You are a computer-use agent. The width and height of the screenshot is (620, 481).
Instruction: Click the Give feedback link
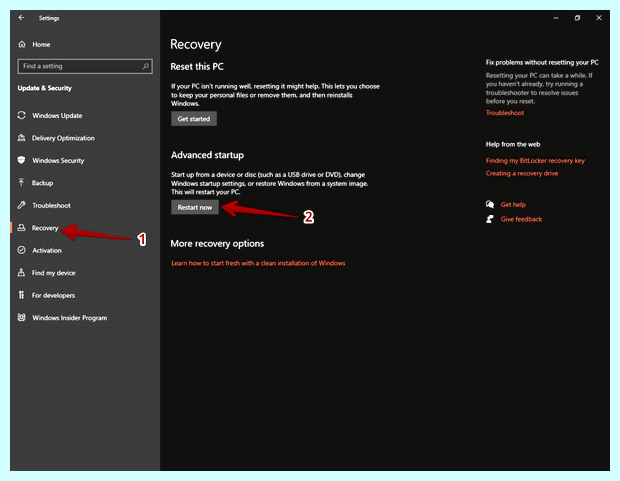(521, 219)
